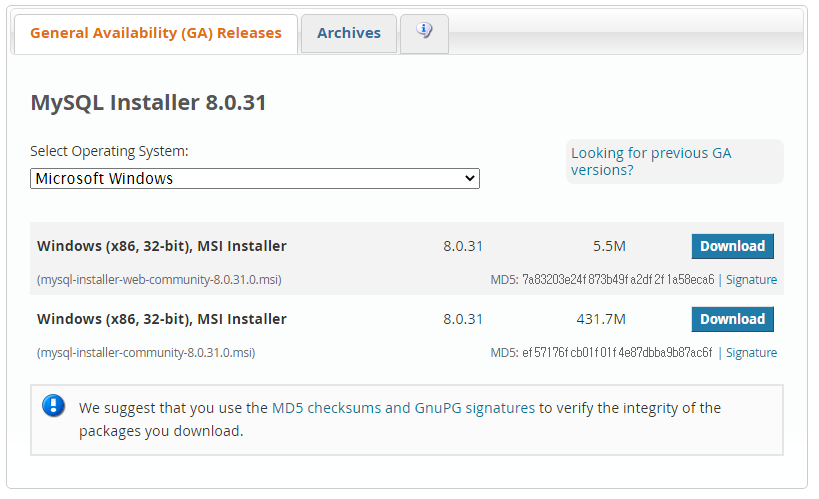819x499 pixels.
Task: Download the 5.5M web community installer
Action: (732, 246)
